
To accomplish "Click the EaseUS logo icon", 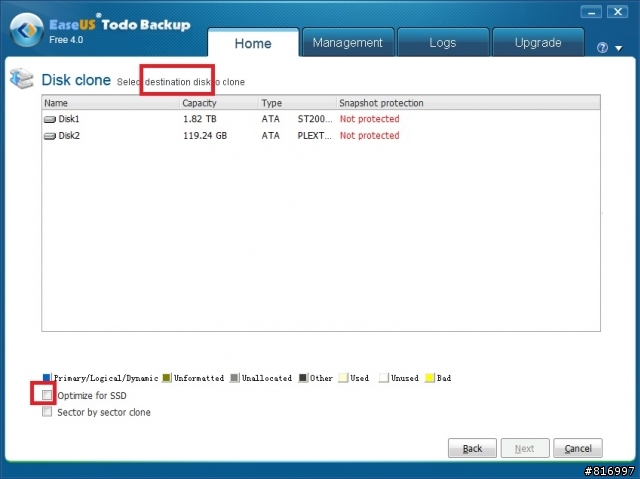I will tap(27, 30).
